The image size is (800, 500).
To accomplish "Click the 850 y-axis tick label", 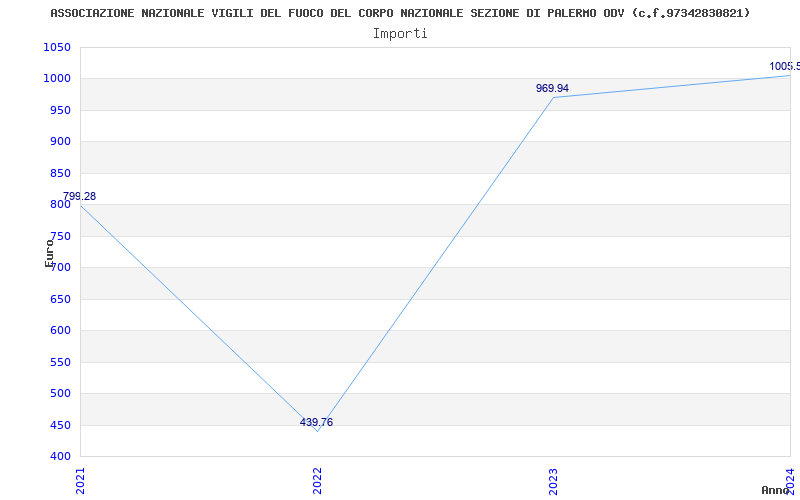I will [60, 173].
